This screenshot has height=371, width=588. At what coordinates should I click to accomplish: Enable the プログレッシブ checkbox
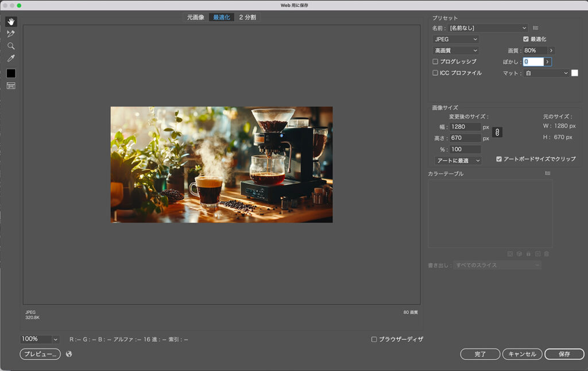(x=435, y=61)
